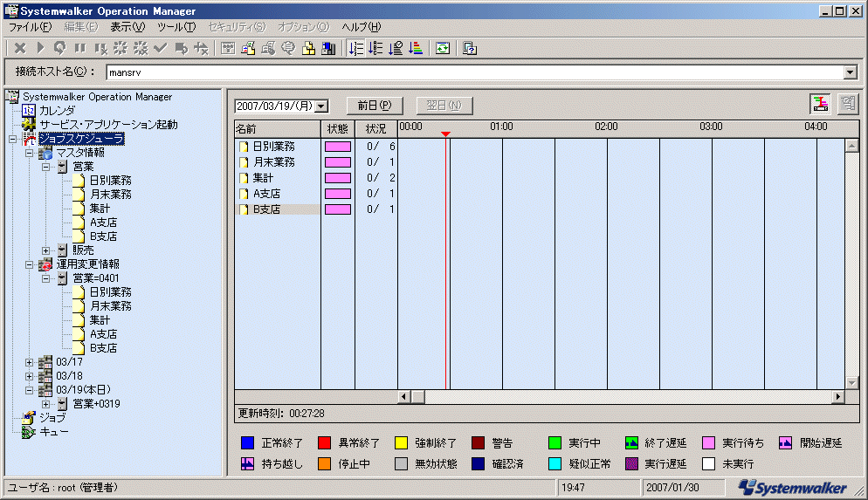Screen dimensions: 868x500
Task: Open the ツール(T) menu
Action: (176, 26)
